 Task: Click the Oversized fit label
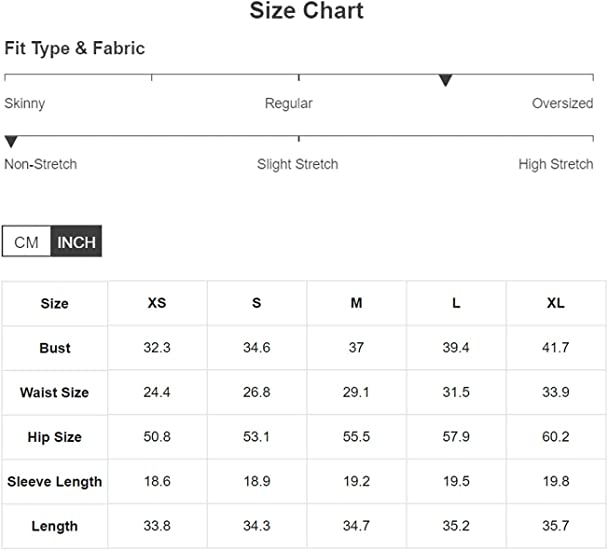click(562, 103)
